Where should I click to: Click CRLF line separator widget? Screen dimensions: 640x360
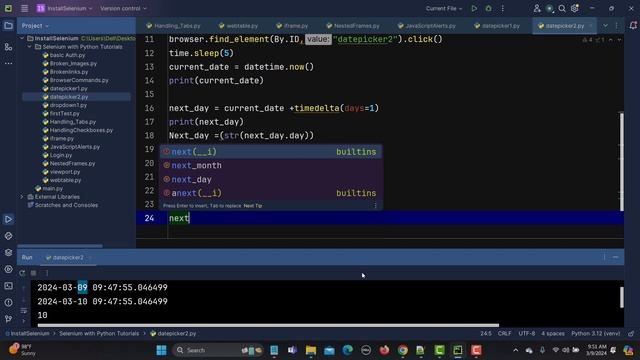[x=504, y=333]
